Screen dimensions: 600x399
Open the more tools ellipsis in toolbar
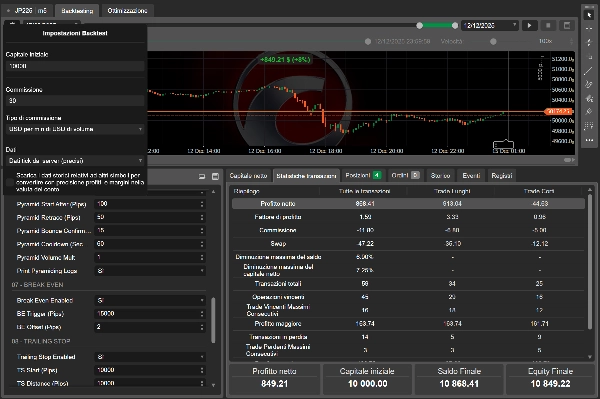[x=589, y=140]
